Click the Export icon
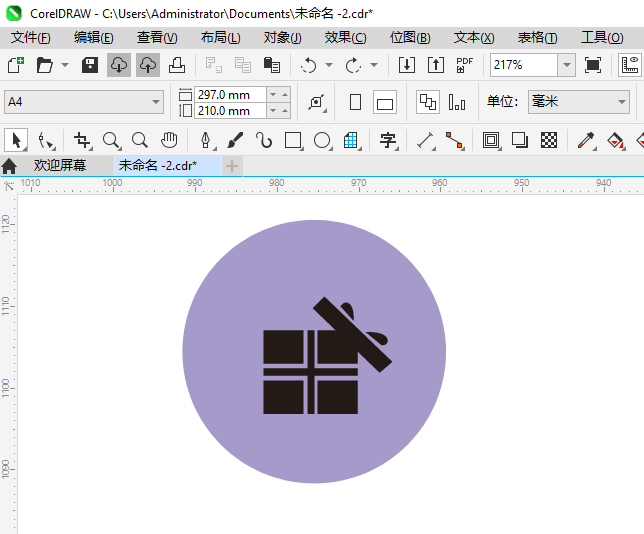Viewport: 644px width, 534px height. coord(436,65)
